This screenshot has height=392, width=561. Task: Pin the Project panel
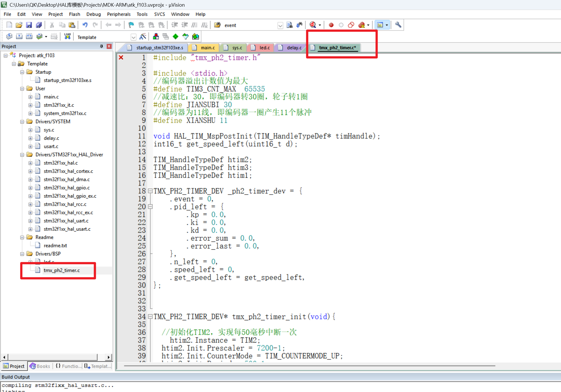101,46
